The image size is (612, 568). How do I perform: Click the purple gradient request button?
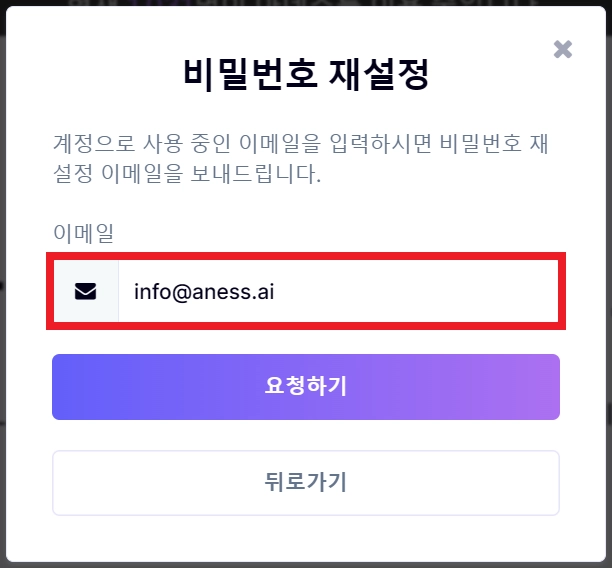(x=306, y=386)
